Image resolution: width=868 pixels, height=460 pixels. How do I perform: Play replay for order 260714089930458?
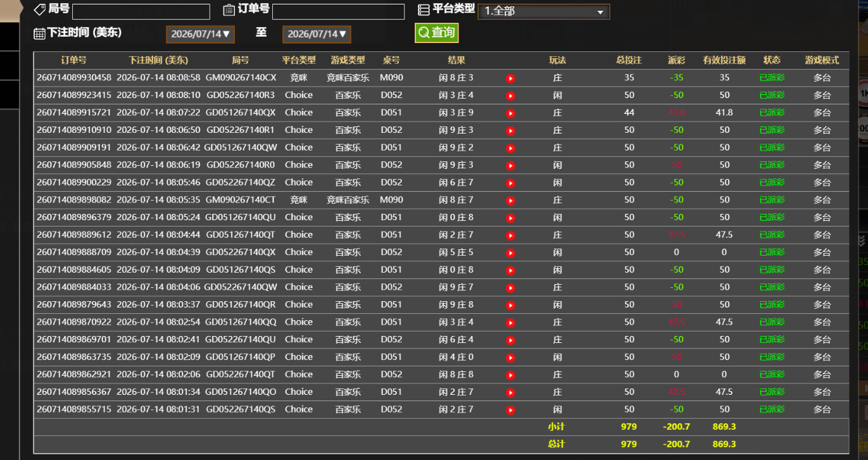click(510, 78)
